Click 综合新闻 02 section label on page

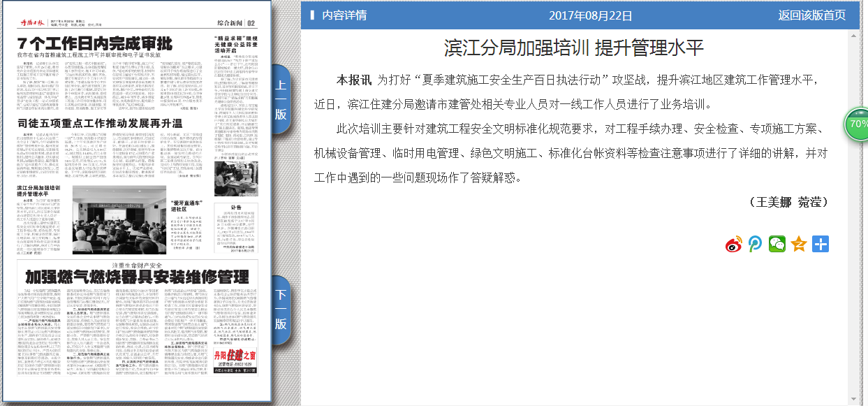(x=235, y=23)
